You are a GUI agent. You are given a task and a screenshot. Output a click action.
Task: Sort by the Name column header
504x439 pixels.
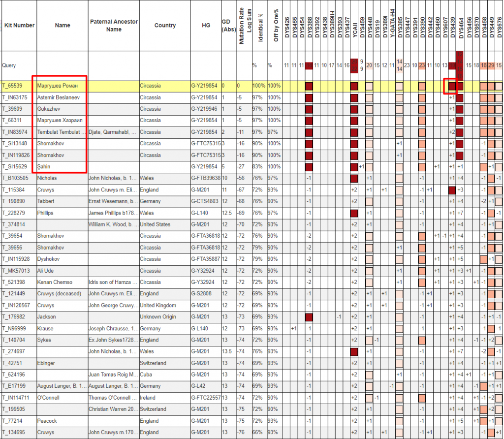(x=63, y=25)
